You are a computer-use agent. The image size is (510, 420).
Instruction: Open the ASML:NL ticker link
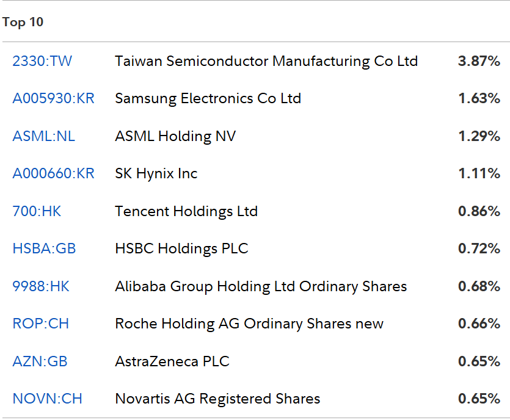(43, 136)
